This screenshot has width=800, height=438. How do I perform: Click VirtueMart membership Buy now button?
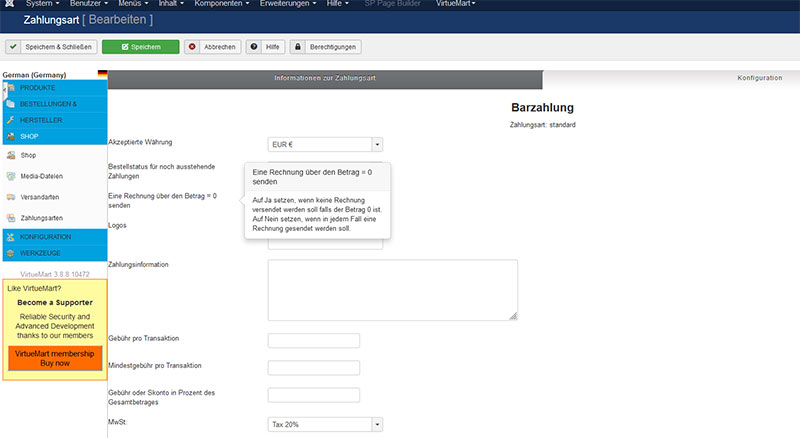click(55, 358)
